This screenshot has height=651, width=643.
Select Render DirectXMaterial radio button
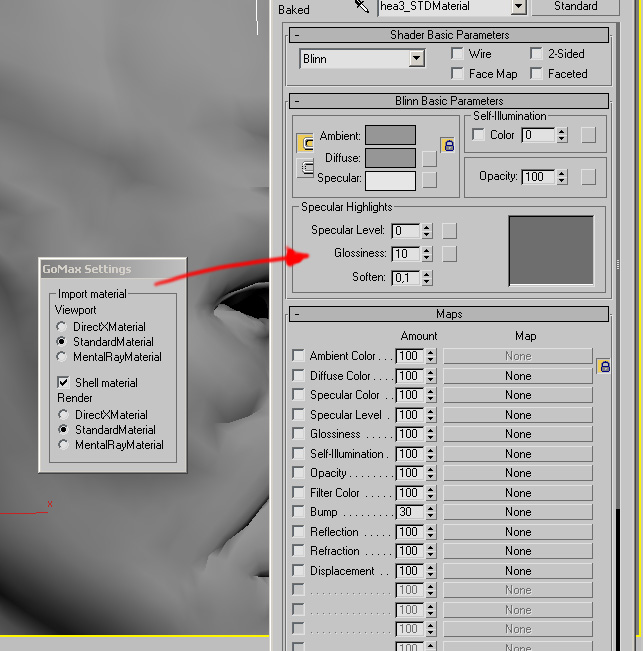[x=63, y=414]
